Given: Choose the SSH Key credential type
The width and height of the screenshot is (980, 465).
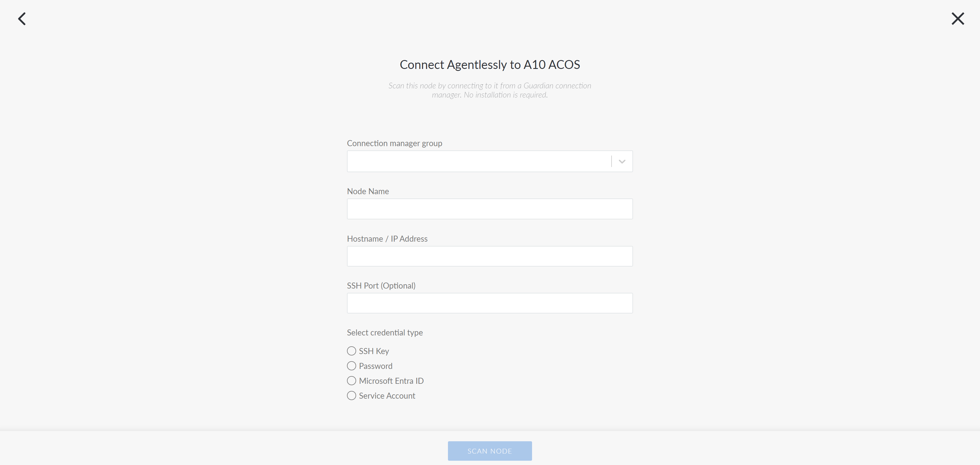Looking at the screenshot, I should [x=352, y=351].
